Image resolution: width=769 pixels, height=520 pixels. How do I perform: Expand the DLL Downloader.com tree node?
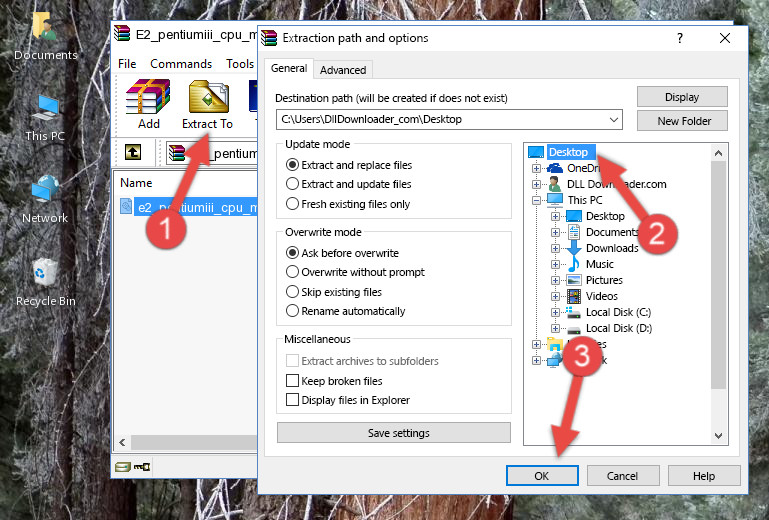pos(537,184)
